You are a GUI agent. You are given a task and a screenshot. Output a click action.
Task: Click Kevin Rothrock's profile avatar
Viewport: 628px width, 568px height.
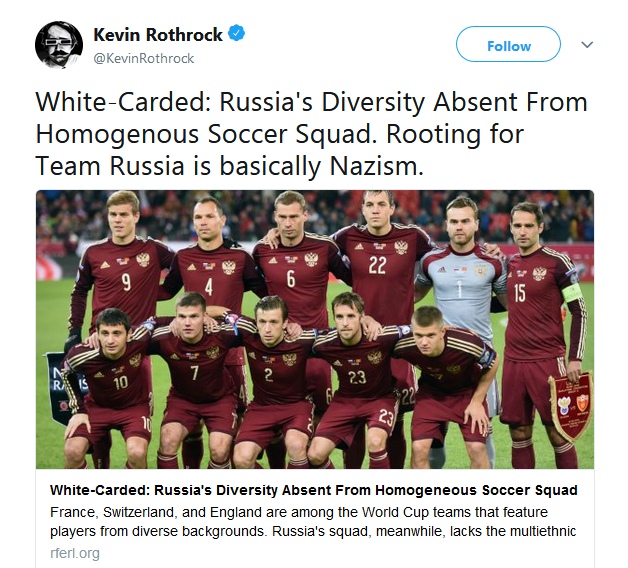pyautogui.click(x=59, y=44)
